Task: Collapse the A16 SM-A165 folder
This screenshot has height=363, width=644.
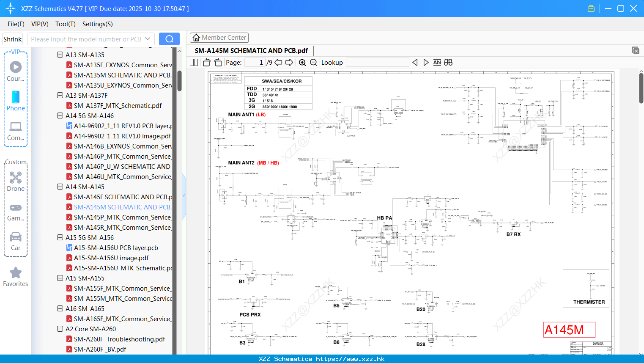Action: click(60, 308)
